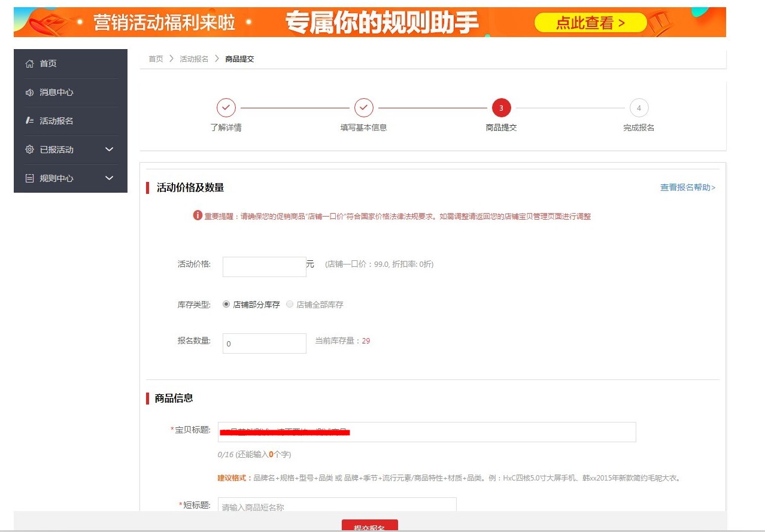Click the 营销活动福利来啦 banner text
765x532 pixels.
point(164,23)
